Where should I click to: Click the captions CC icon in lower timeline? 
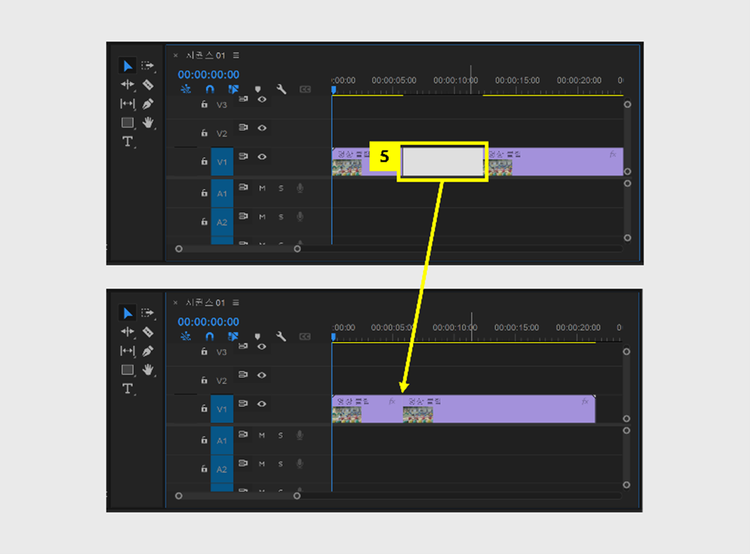[305, 336]
